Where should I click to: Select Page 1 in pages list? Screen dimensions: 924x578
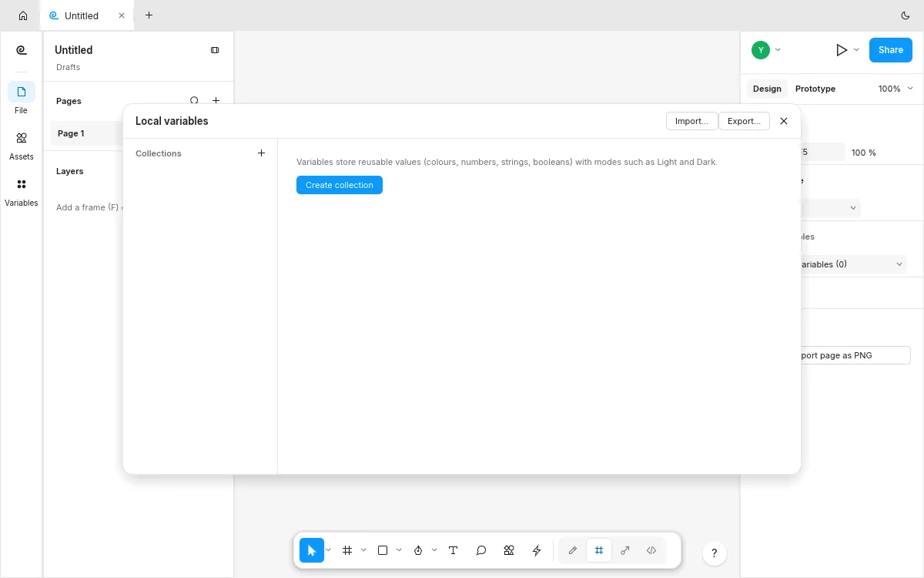click(87, 133)
